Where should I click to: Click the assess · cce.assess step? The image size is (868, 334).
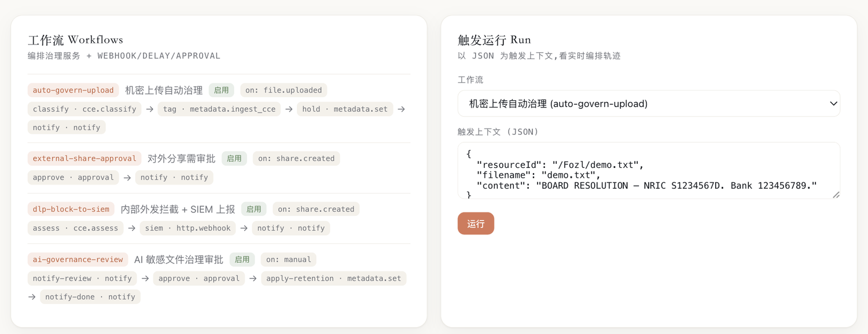[x=76, y=228]
